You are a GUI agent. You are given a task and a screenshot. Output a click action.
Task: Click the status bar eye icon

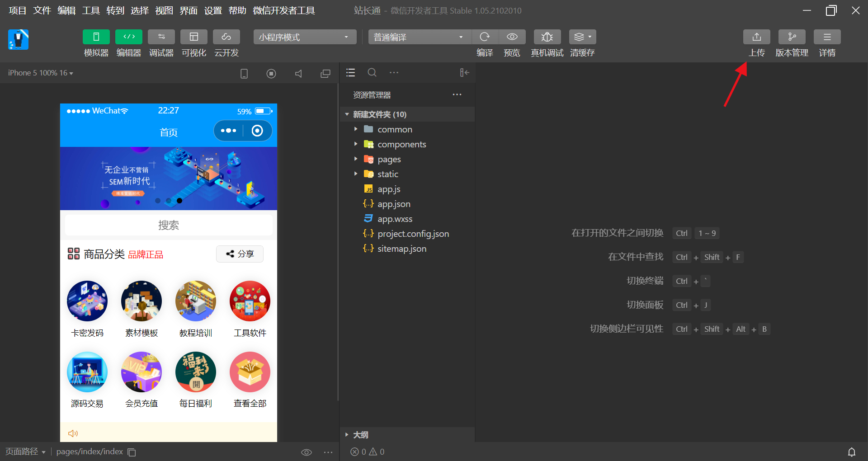307,452
